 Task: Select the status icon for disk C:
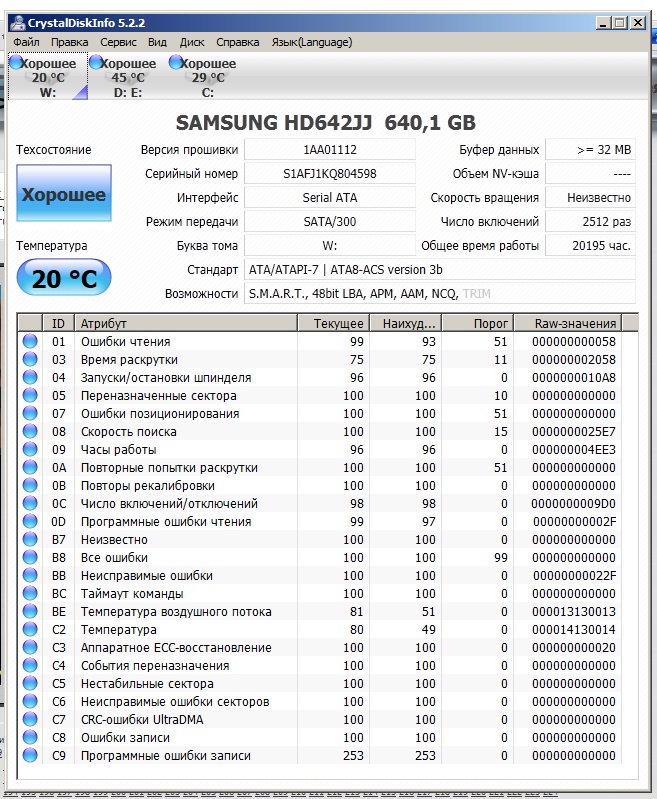[176, 63]
